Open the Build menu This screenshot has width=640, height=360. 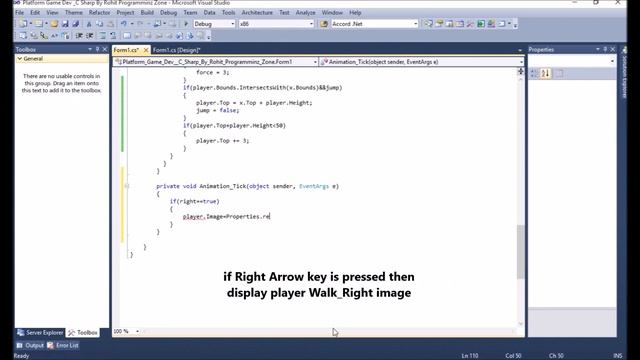click(147, 13)
